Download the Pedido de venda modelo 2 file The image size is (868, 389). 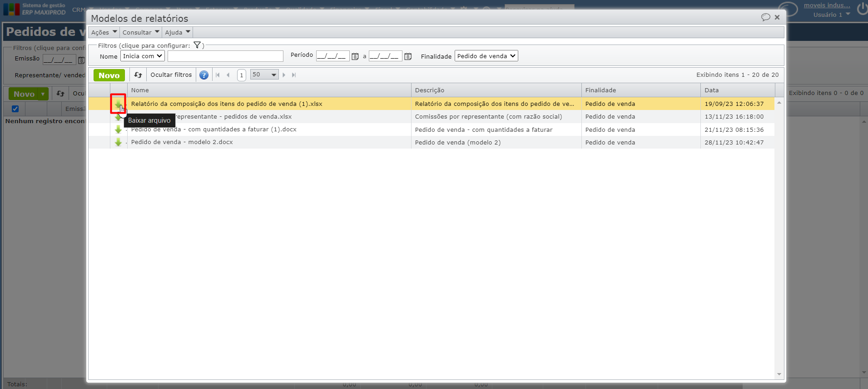[118, 142]
